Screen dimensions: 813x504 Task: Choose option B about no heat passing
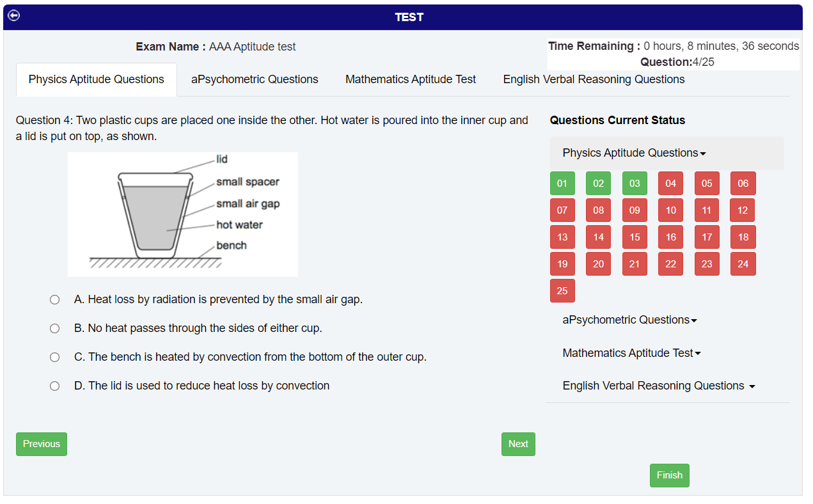coord(55,328)
